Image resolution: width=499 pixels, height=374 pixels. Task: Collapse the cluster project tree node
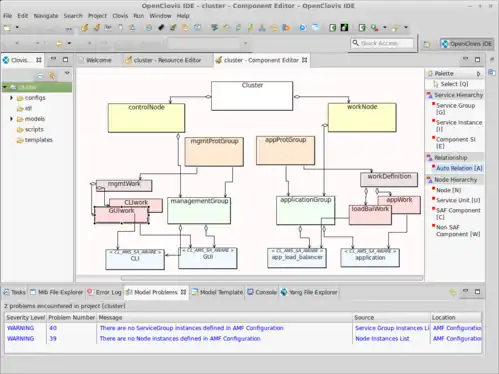pyautogui.click(x=5, y=87)
